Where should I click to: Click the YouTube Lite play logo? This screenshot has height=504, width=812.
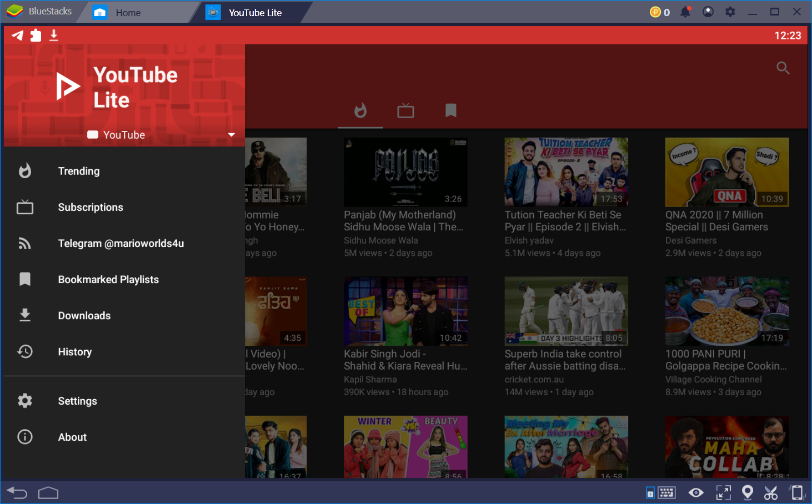(x=68, y=86)
